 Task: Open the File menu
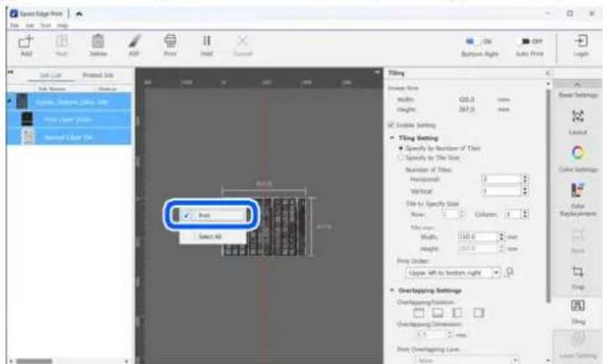click(x=14, y=25)
